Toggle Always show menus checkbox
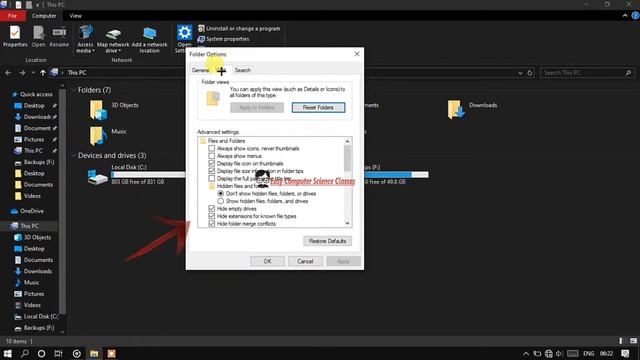 (x=211, y=156)
